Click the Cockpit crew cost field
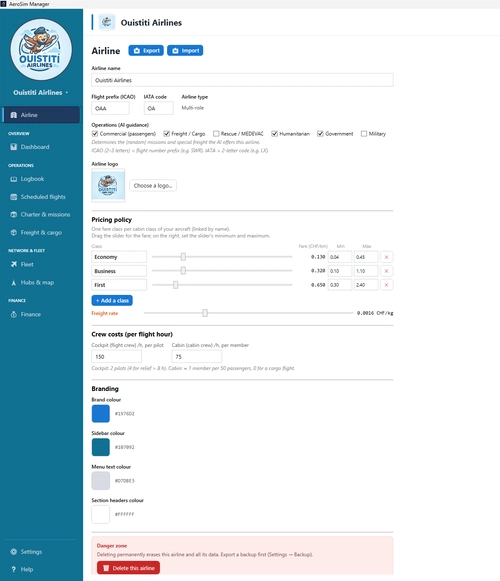This screenshot has width=500, height=581. tap(116, 356)
